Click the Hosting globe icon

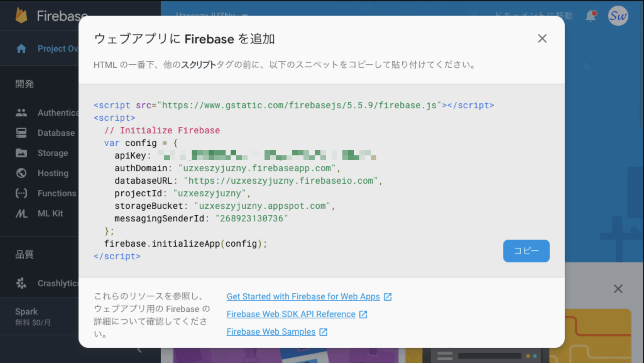click(x=21, y=173)
